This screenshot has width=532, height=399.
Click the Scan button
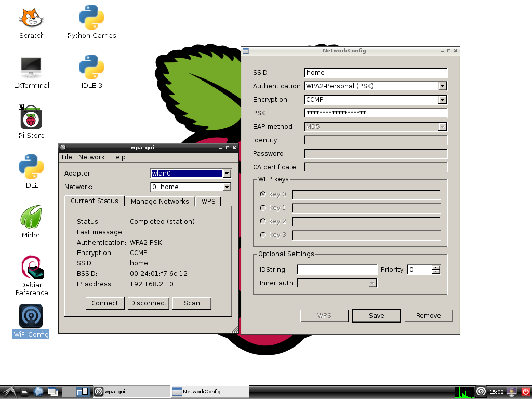[192, 303]
